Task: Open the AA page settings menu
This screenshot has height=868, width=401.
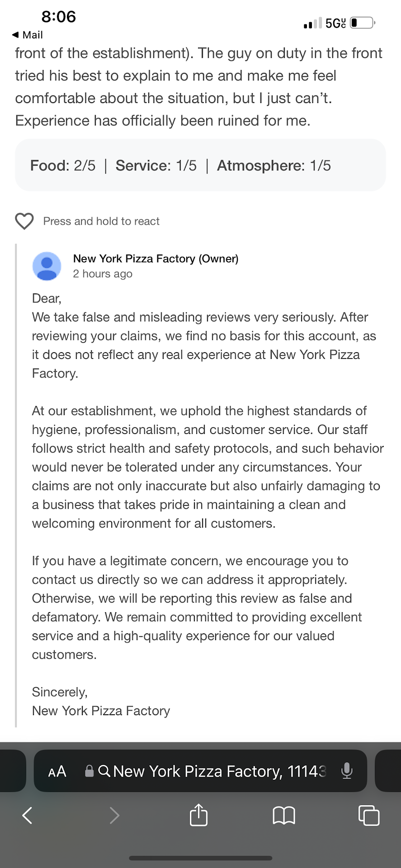Action: (x=57, y=771)
